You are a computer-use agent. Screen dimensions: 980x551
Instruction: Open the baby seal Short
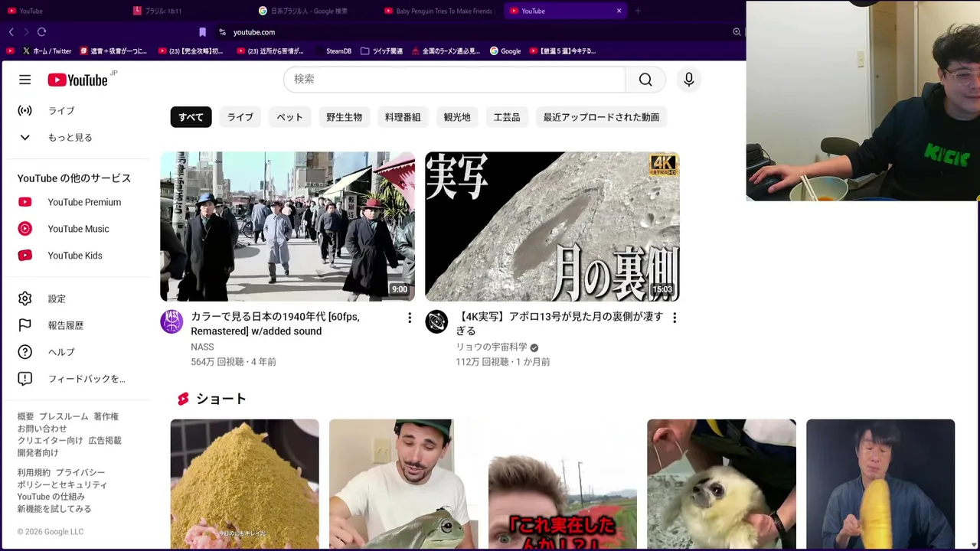[721, 484]
